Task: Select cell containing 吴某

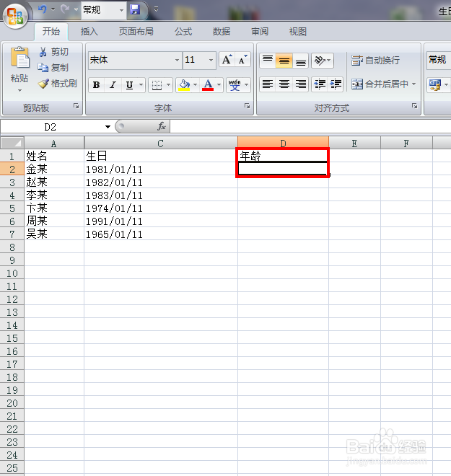Action: (54, 234)
